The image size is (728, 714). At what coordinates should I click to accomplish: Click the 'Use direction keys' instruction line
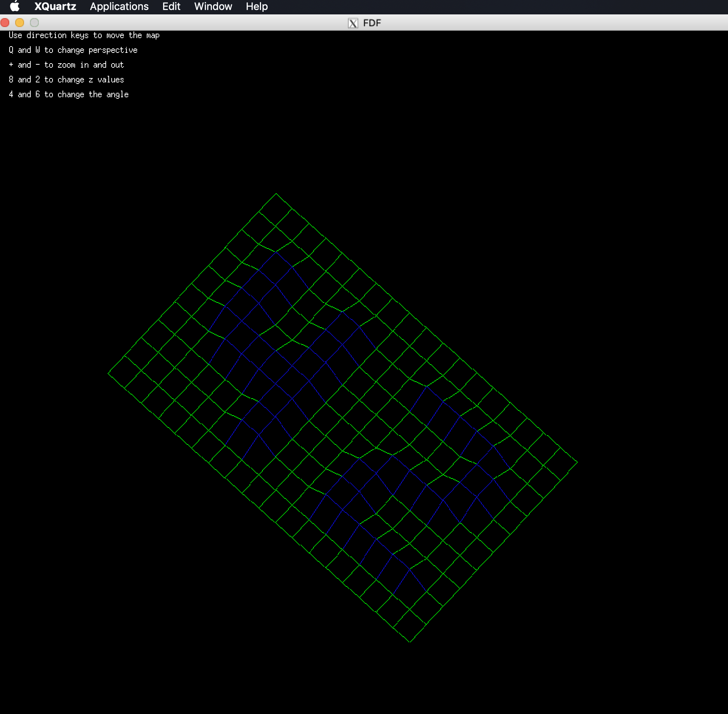(x=84, y=35)
